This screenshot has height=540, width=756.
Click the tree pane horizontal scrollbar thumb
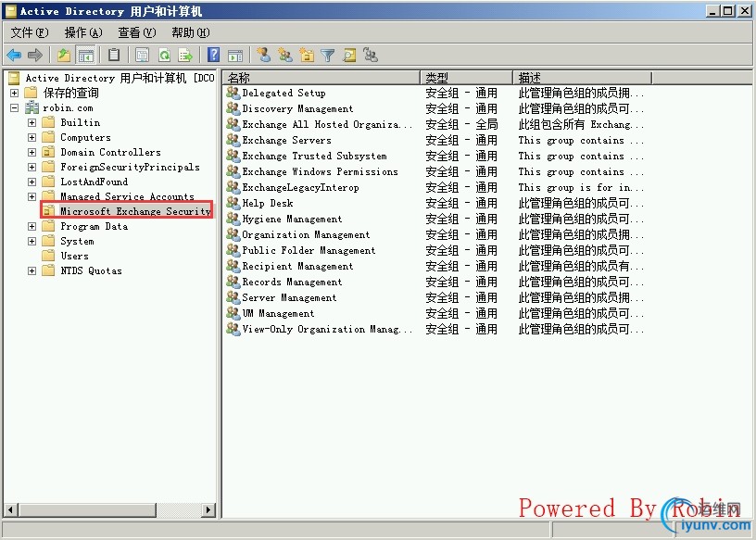coord(87,509)
